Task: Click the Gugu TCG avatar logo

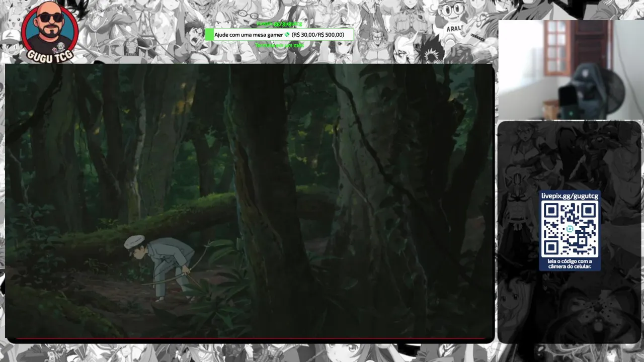Action: [50, 31]
